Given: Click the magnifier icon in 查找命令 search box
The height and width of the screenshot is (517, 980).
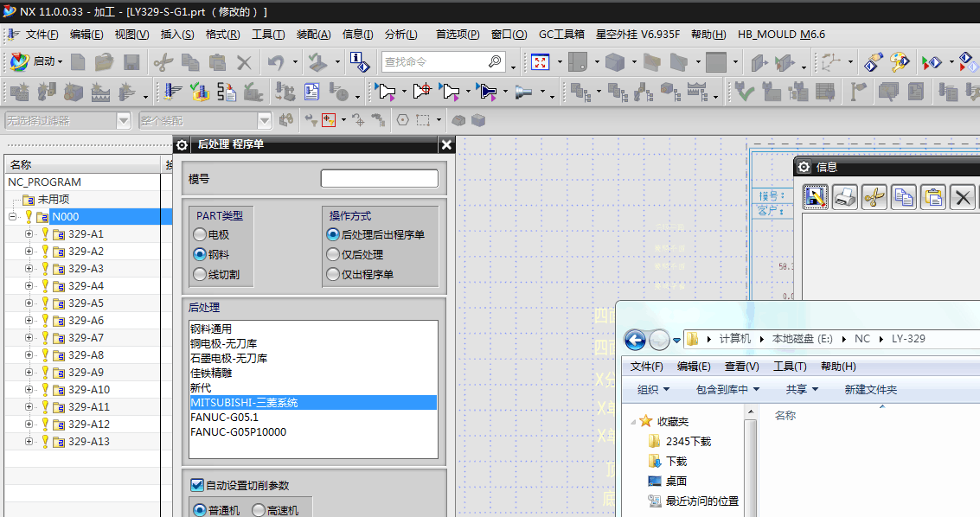Looking at the screenshot, I should (495, 61).
